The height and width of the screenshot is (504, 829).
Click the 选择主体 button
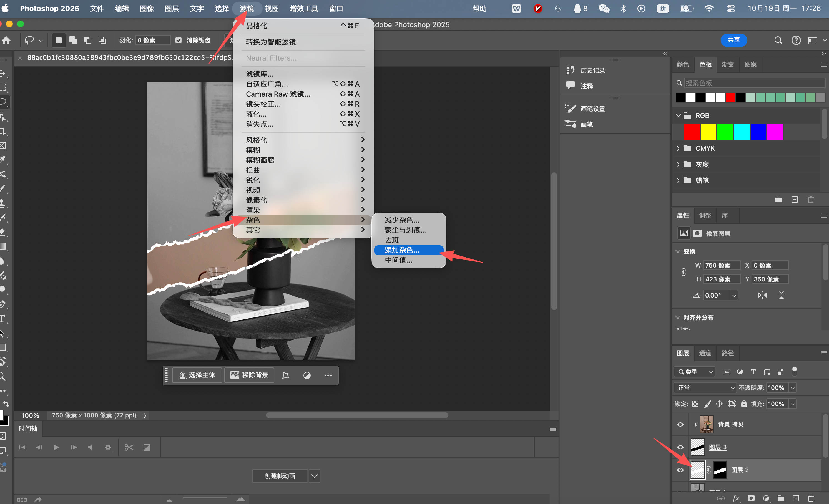pos(197,375)
